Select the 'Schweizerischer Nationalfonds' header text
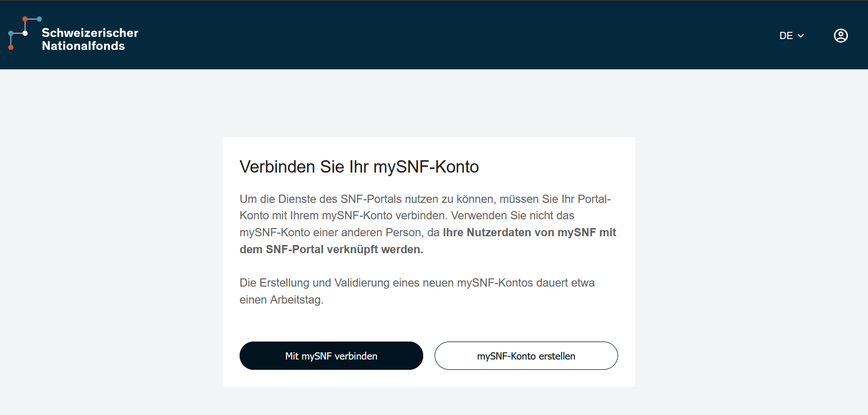The height and width of the screenshot is (415, 868). pos(90,40)
